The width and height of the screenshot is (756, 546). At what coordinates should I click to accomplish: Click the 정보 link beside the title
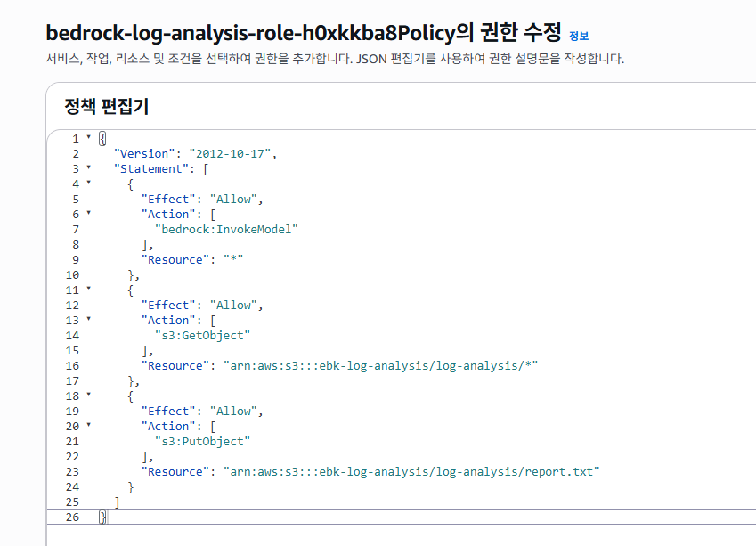(x=578, y=37)
